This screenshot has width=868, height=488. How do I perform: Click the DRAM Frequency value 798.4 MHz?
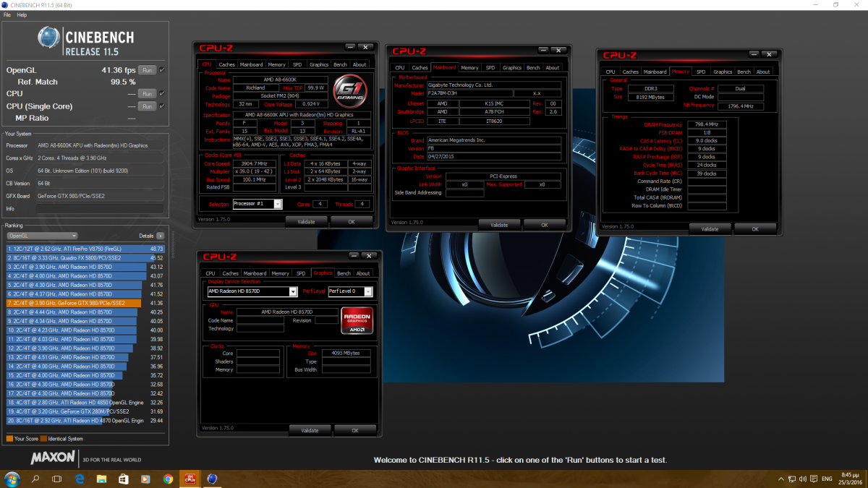(x=707, y=124)
